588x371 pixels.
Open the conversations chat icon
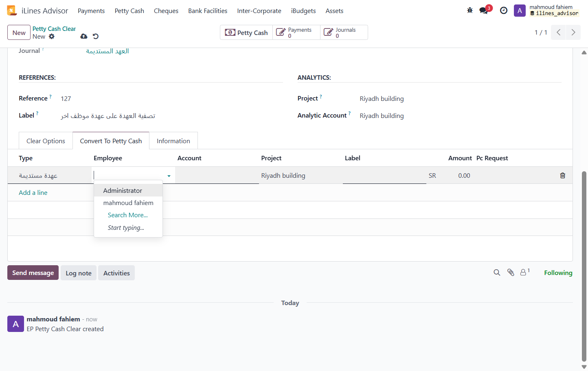484,11
